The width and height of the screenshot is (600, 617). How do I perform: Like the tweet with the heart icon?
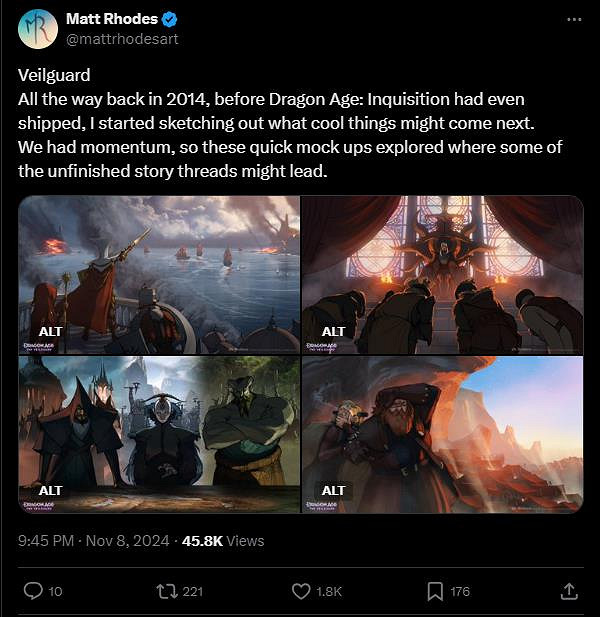point(302,591)
